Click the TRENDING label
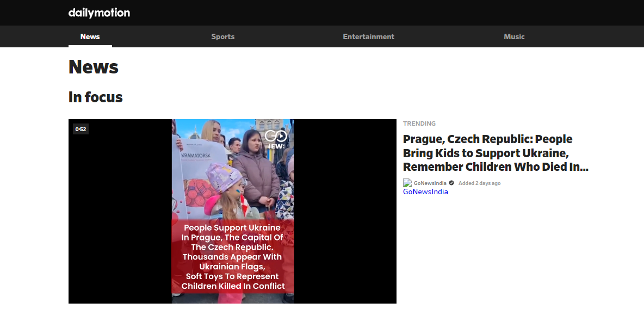The width and height of the screenshot is (644, 315). tap(419, 123)
